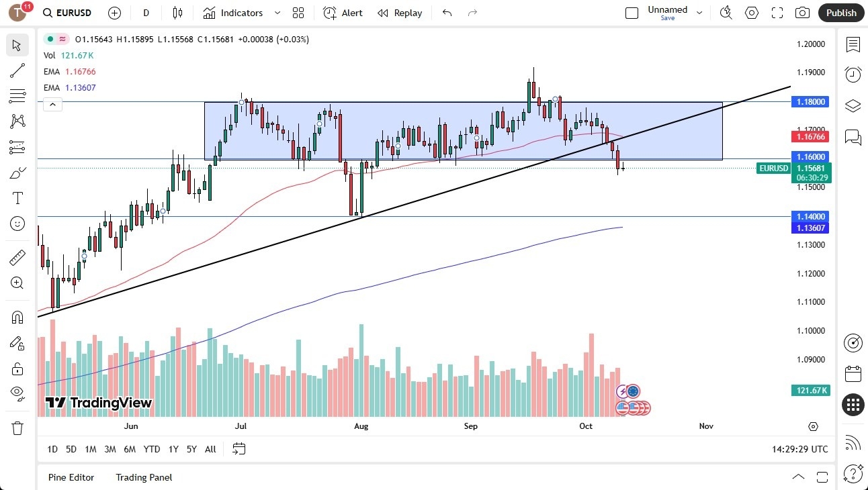868x490 pixels.
Task: Take a chart snapshot with the camera icon
Action: pos(803,12)
